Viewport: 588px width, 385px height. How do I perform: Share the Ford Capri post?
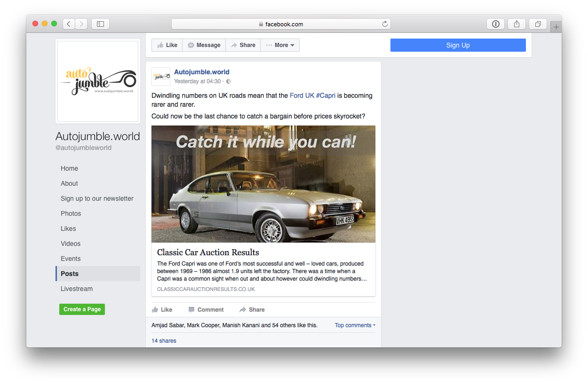pos(252,310)
